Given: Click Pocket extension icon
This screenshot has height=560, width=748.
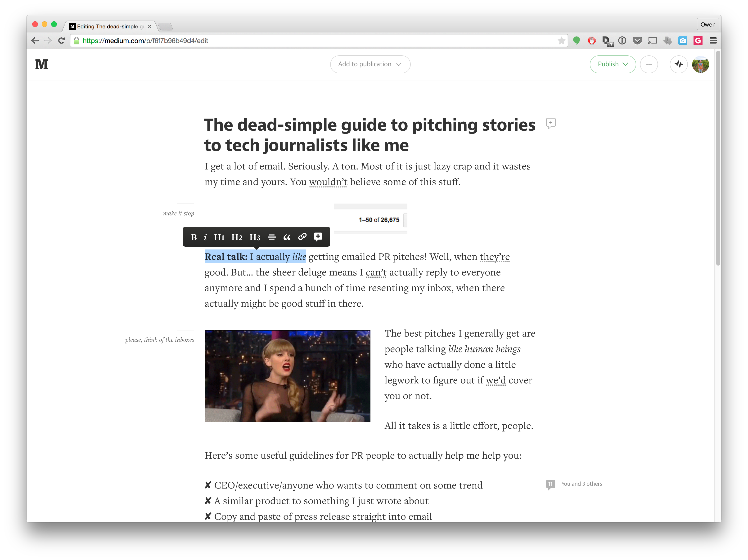Looking at the screenshot, I should click(x=637, y=40).
